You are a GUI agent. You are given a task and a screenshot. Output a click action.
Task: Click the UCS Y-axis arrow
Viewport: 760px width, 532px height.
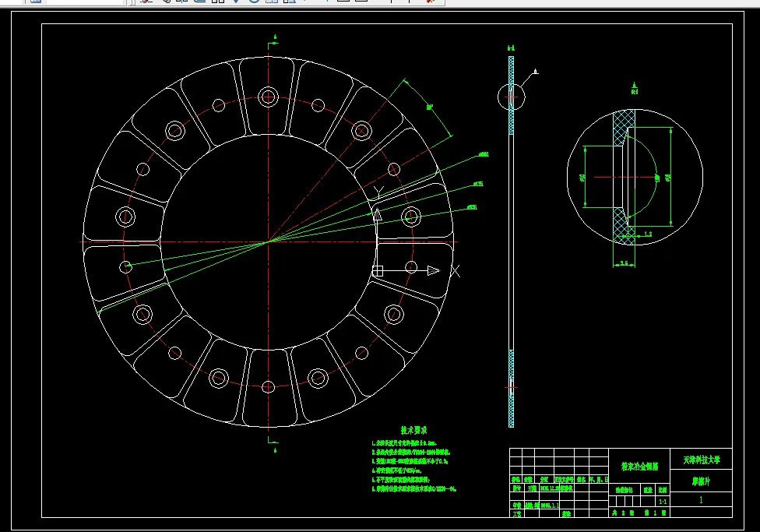click(x=378, y=213)
